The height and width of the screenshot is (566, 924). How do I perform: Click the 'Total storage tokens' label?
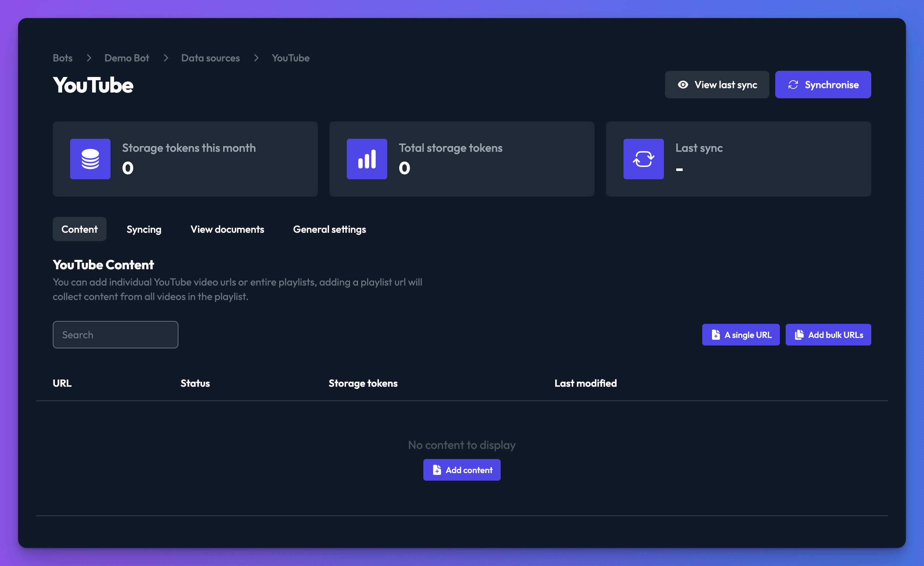pos(450,148)
